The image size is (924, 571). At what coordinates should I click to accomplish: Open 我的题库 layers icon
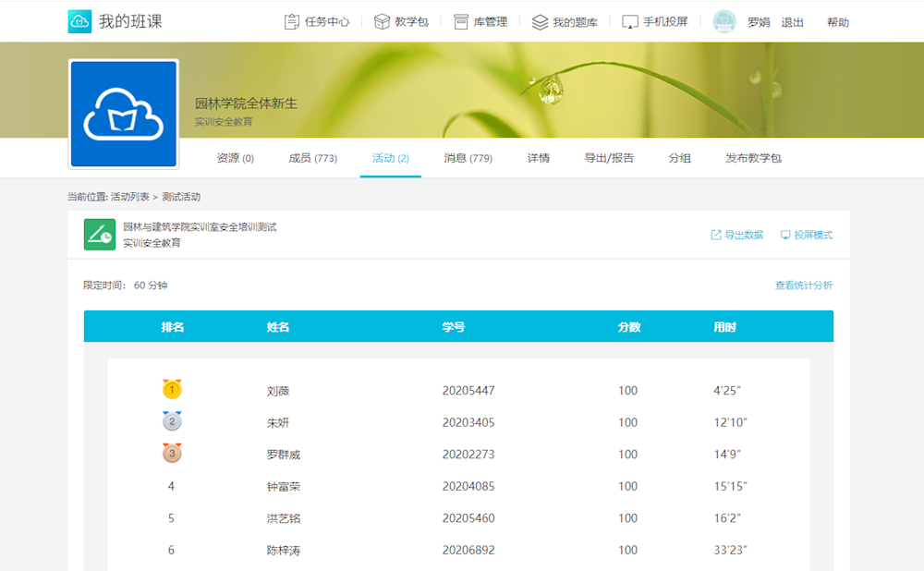coord(540,22)
